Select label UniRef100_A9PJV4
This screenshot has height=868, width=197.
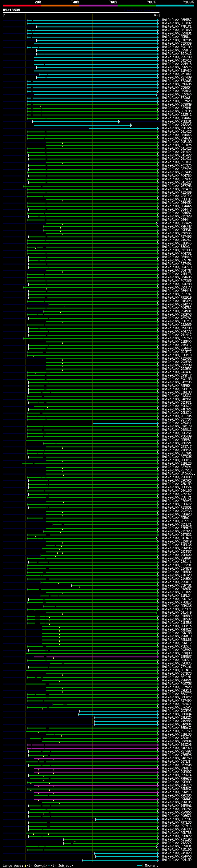click(176, 128)
